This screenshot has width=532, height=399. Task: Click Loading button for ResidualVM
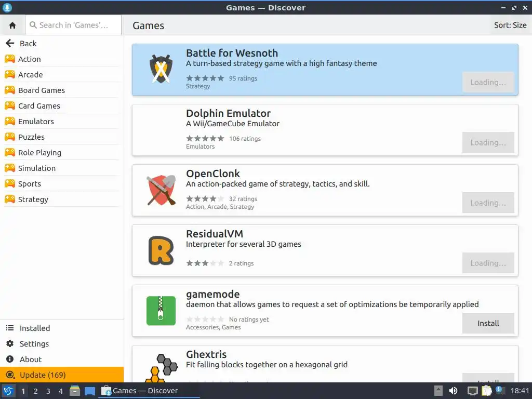pyautogui.click(x=488, y=263)
